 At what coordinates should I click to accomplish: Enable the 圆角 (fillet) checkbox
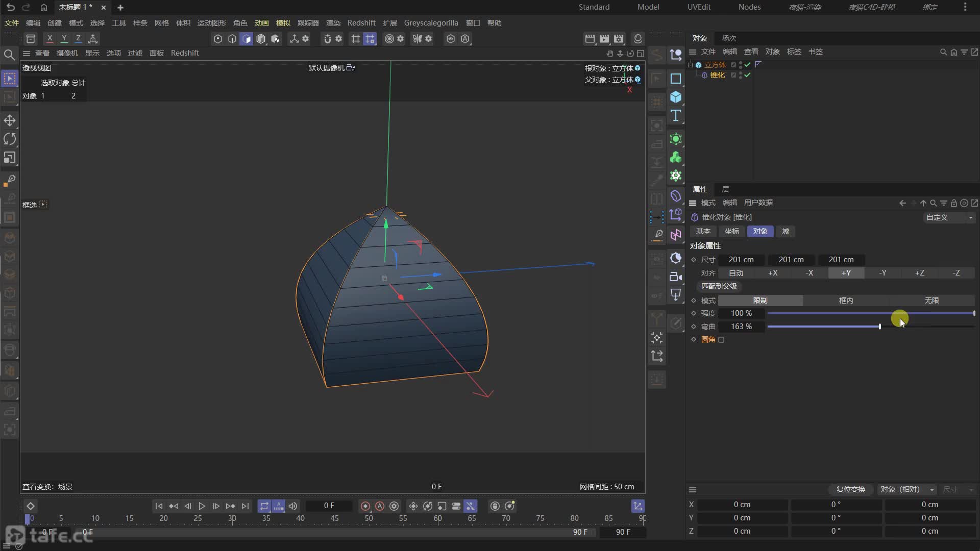point(721,340)
